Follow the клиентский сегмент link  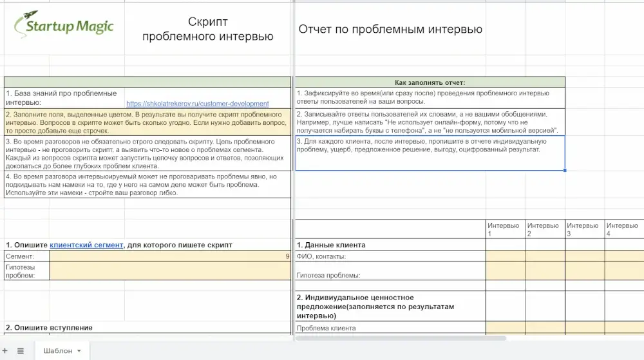click(86, 245)
